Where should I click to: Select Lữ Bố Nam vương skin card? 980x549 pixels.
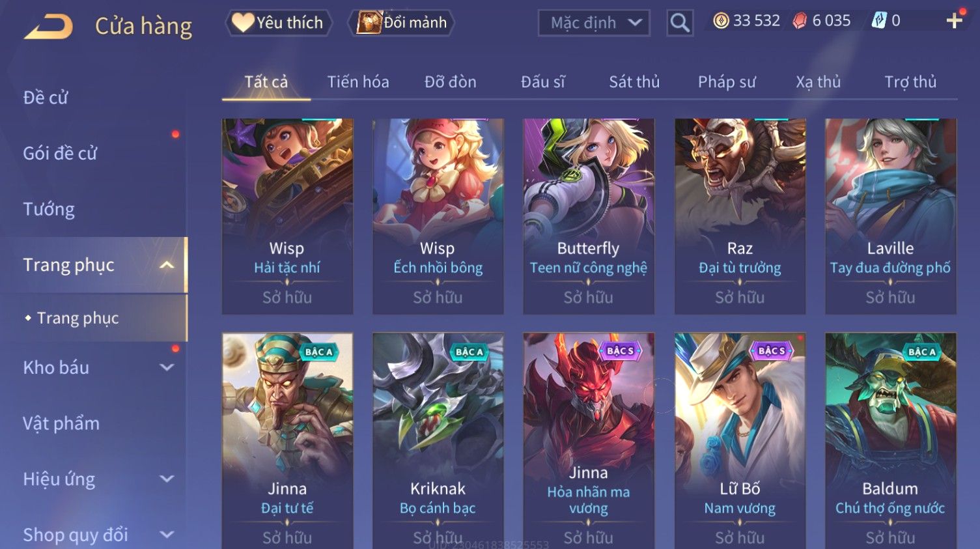pos(740,441)
